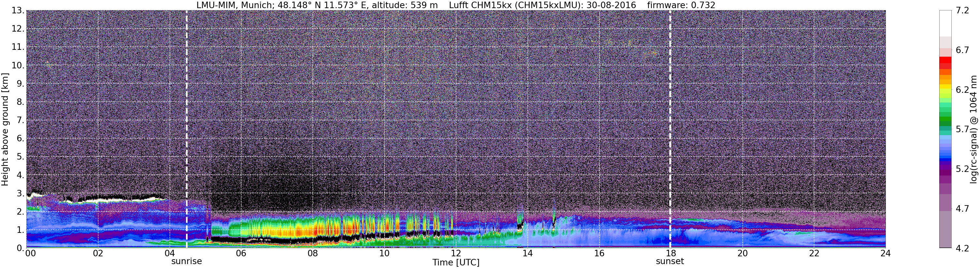Screen dimensions: 980x269
Task: Click the 'Time [UTC]' axis label
Action: [456, 262]
